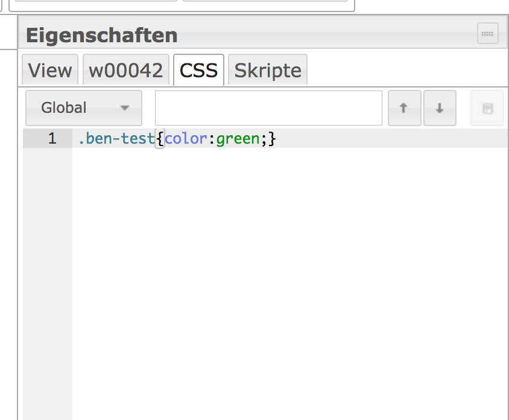Screen dimensions: 509x420
Task: Click the color property name in code
Action: pos(186,139)
